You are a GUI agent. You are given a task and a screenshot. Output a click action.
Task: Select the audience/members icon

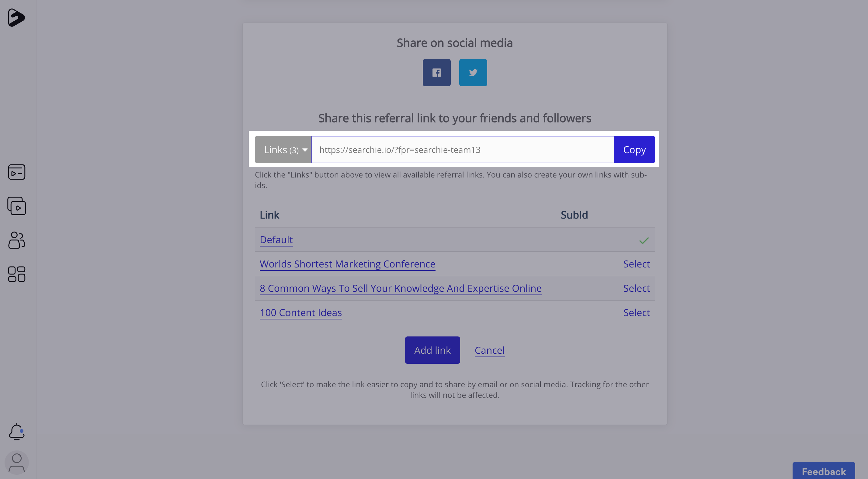(x=16, y=240)
